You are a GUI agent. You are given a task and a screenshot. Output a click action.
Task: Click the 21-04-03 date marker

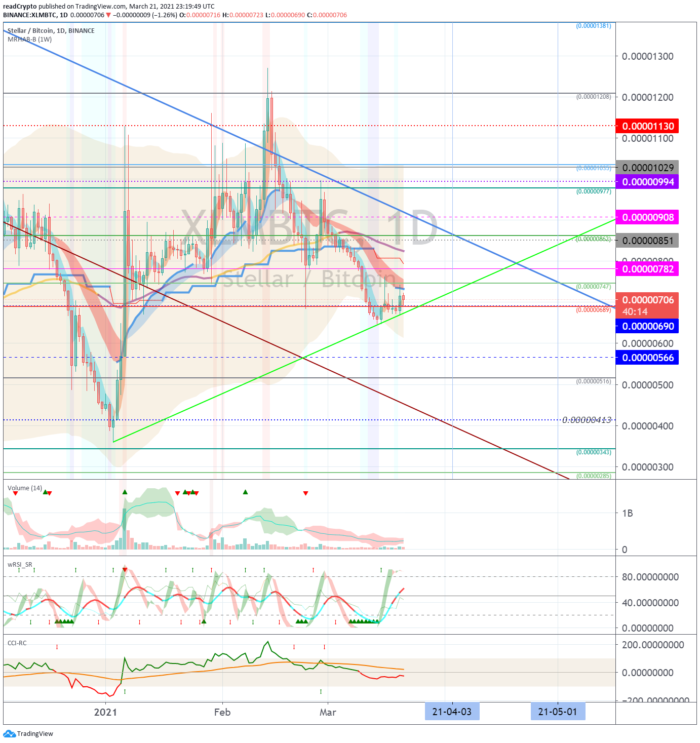click(x=452, y=712)
